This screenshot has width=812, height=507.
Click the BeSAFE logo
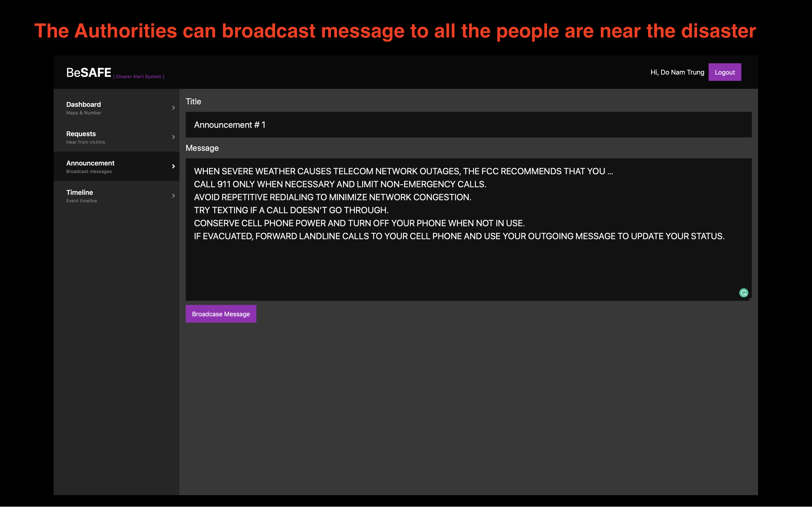[x=89, y=72]
